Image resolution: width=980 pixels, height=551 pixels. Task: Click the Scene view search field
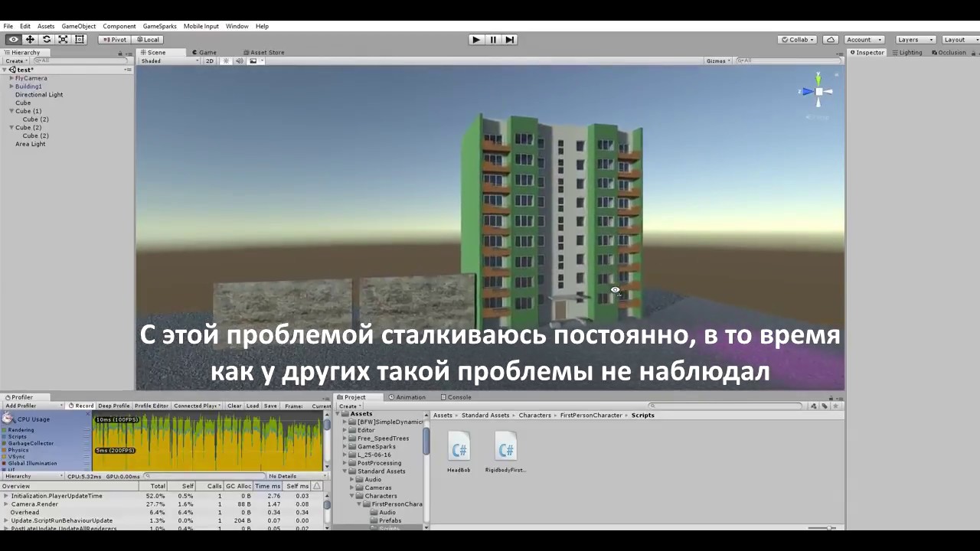(788, 60)
